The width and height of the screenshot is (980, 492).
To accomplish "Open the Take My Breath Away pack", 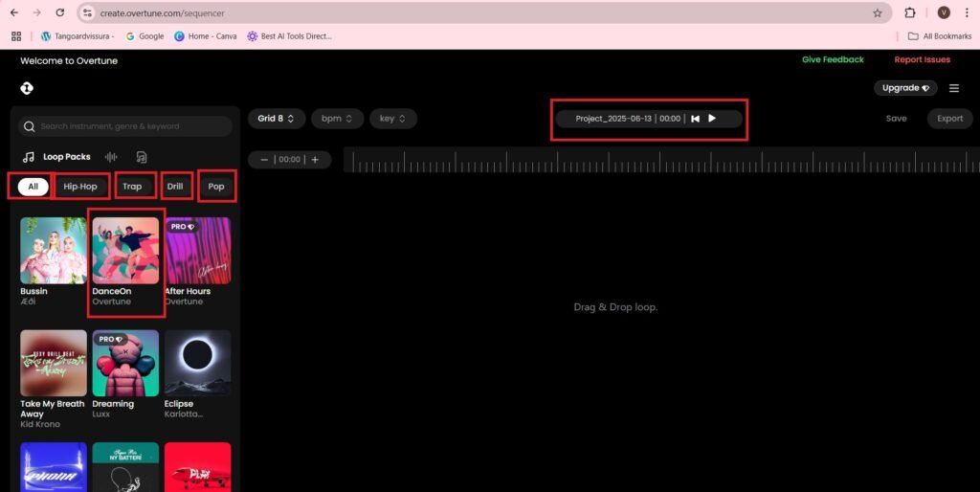I will [x=54, y=363].
